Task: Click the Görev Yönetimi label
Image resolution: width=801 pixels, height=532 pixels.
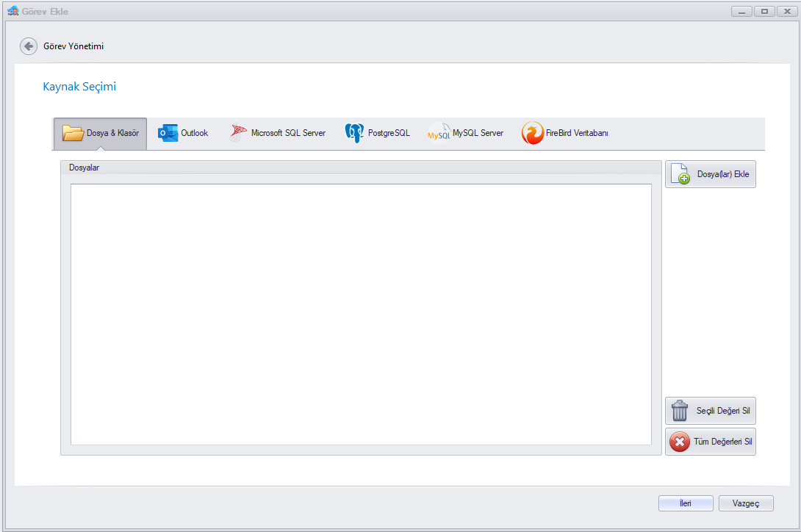Action: point(73,46)
